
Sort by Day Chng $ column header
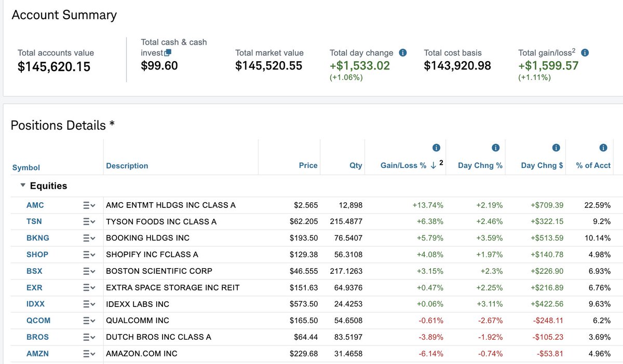tap(542, 165)
